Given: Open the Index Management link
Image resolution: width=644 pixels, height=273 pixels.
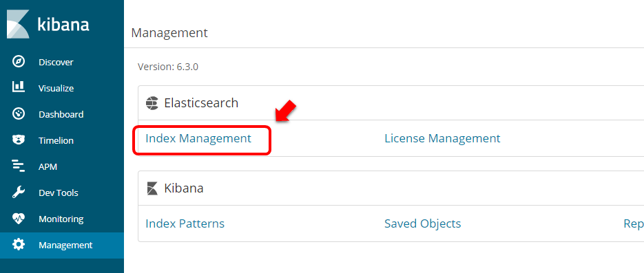Looking at the screenshot, I should pos(198,138).
